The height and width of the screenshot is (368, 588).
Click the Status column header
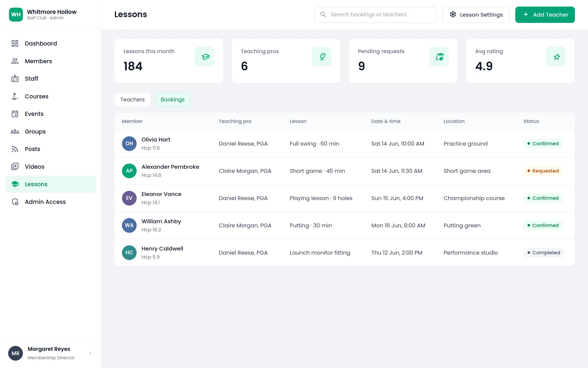(531, 121)
